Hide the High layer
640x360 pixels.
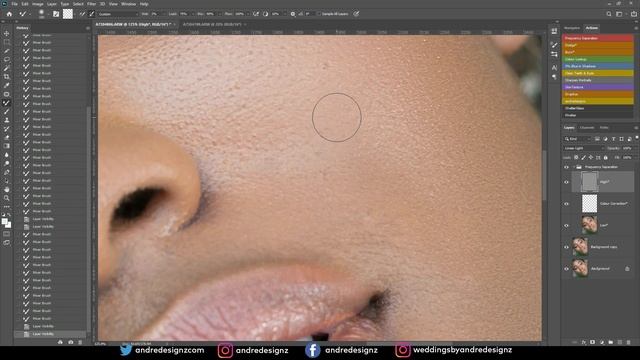click(x=566, y=182)
